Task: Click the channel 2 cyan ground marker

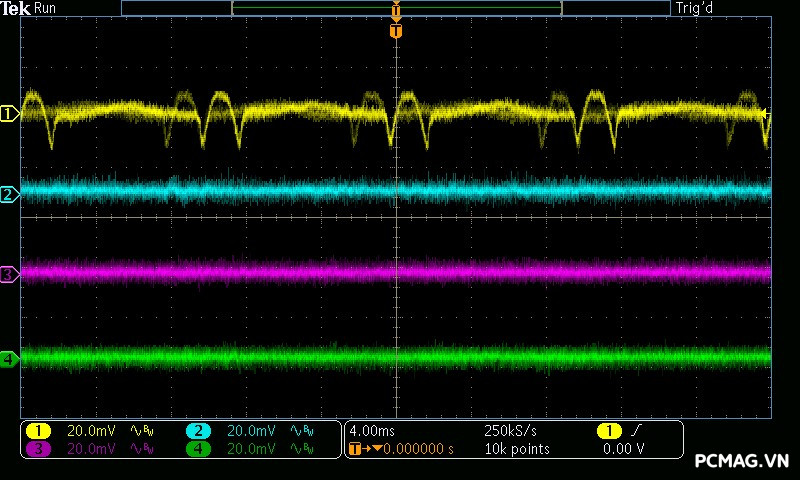Action: [9, 194]
